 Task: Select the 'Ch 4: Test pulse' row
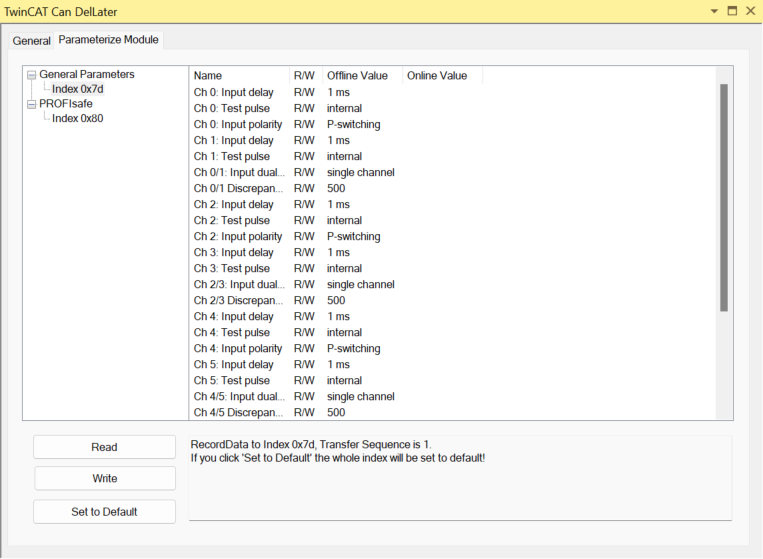[336, 333]
